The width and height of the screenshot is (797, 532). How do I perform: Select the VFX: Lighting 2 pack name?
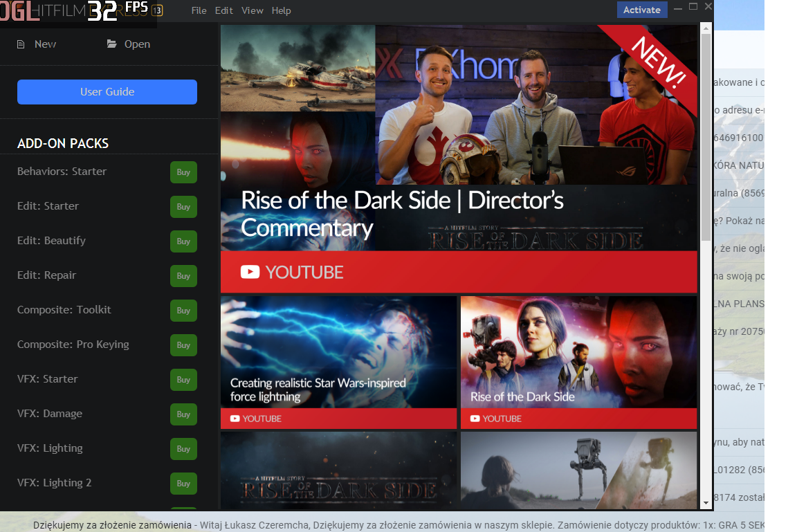(x=55, y=482)
